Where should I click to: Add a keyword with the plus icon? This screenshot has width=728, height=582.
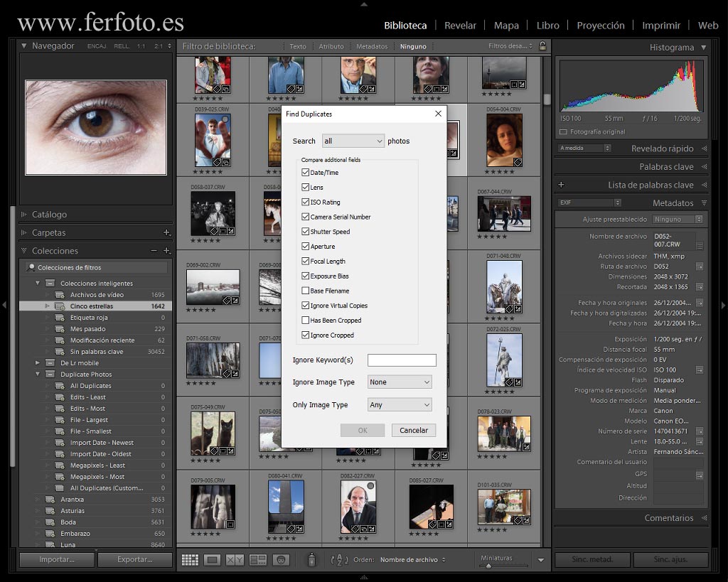pos(562,185)
